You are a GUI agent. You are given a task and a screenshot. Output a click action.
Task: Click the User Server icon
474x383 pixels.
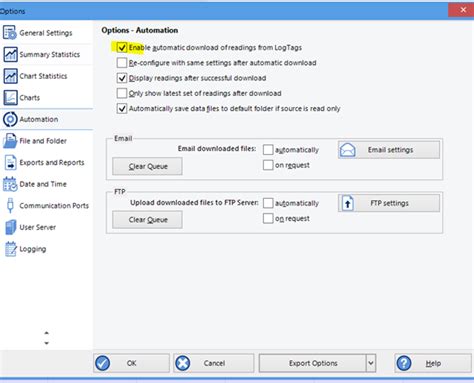pos(10,227)
